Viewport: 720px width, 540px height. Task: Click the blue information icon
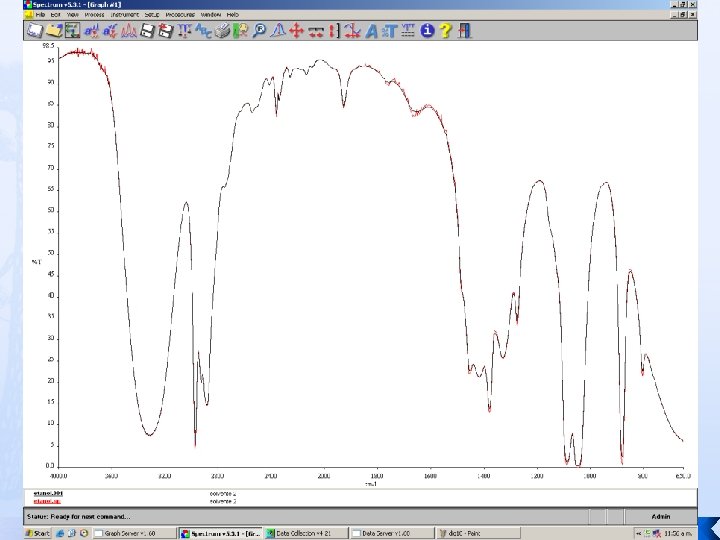click(427, 31)
